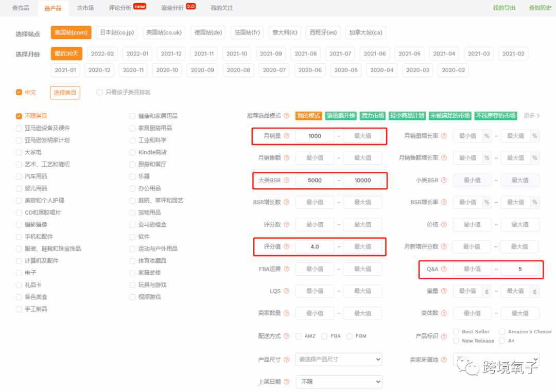556x392 pixels.
Task: Check the FBA delivery option
Action: [324, 336]
